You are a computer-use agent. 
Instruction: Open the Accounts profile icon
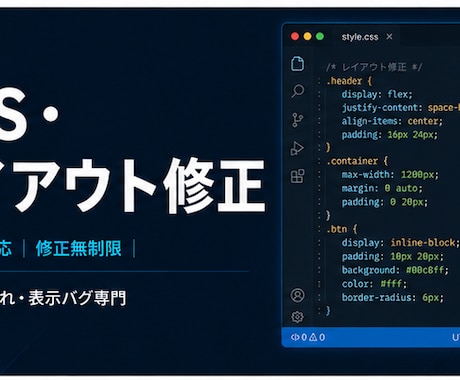[x=297, y=295]
